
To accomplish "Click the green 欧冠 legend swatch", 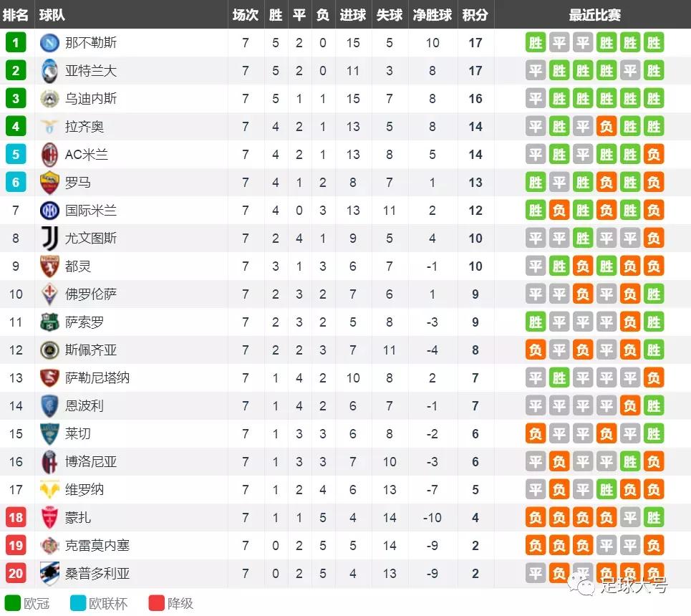I will [x=13, y=603].
